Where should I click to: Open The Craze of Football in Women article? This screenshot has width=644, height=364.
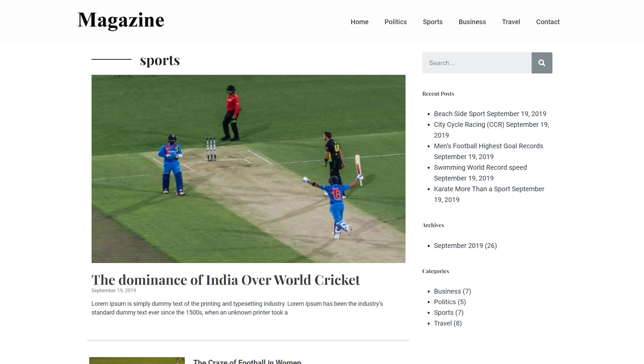click(247, 361)
